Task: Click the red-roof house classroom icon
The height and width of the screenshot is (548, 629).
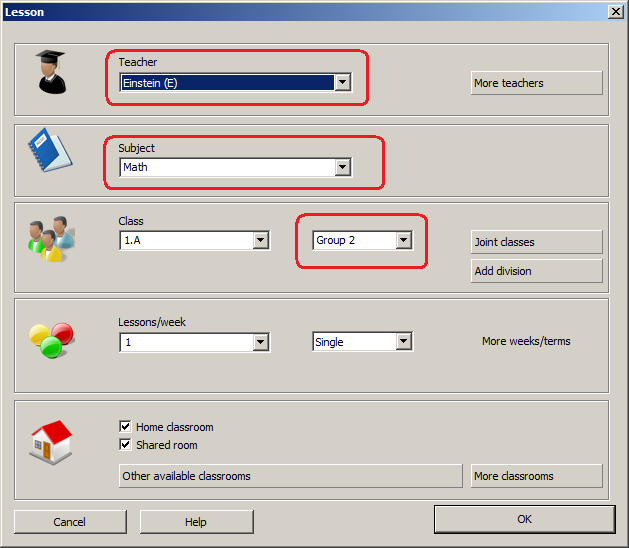Action: pyautogui.click(x=51, y=441)
